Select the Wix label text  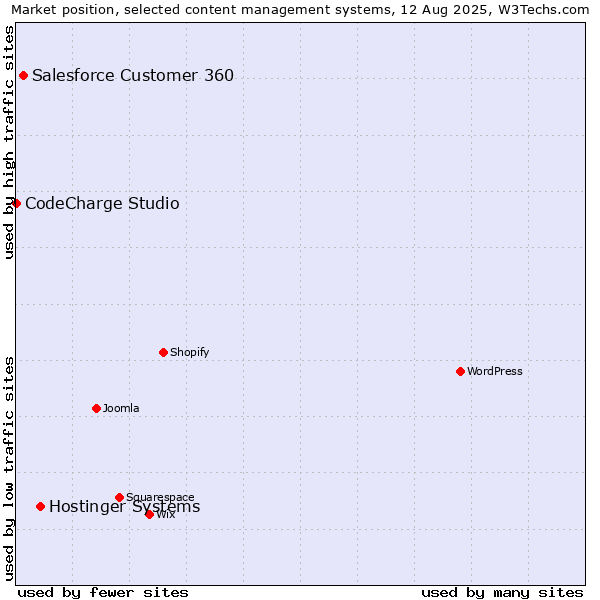[166, 515]
